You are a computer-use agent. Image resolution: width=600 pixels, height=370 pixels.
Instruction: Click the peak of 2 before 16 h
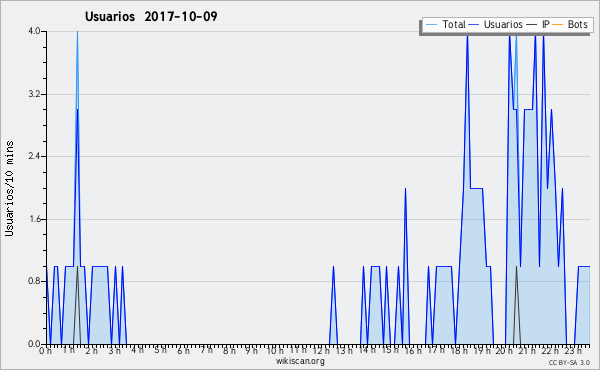click(x=405, y=189)
